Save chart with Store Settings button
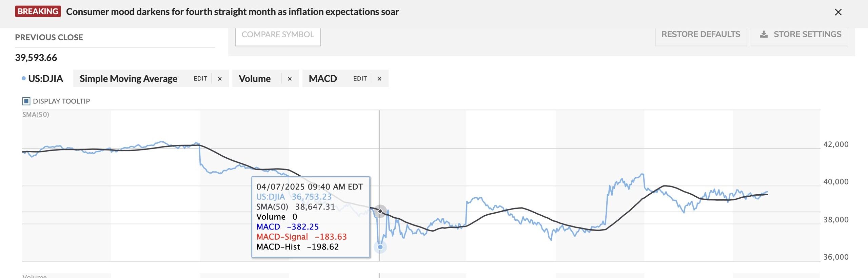Viewport: 868px width, 278px height. [800, 35]
